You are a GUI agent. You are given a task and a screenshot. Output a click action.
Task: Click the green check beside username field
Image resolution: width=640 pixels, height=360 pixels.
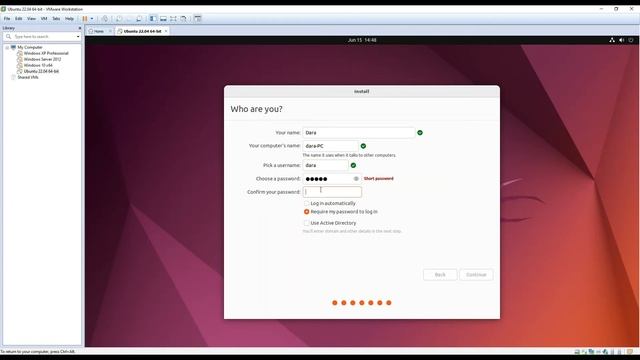coord(353,165)
